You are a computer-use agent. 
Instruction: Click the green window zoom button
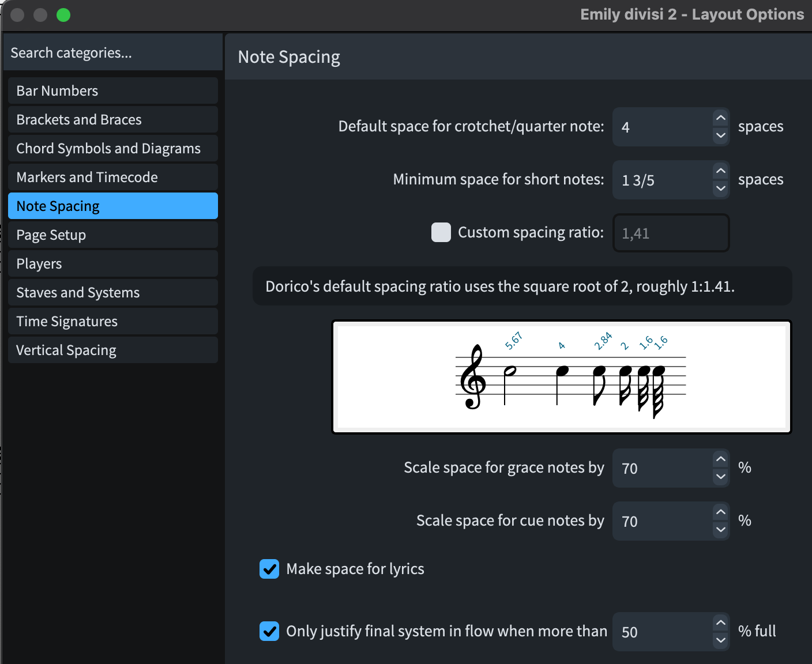63,15
